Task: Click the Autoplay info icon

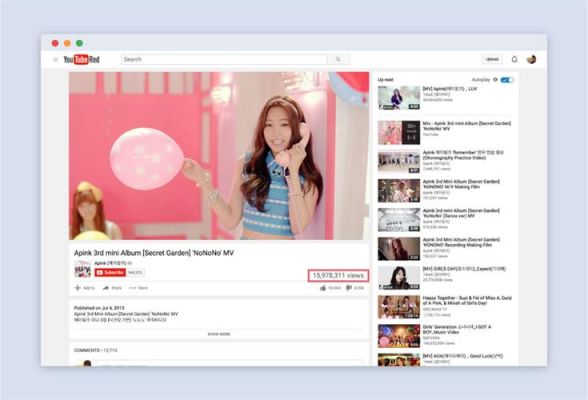Action: click(x=495, y=79)
